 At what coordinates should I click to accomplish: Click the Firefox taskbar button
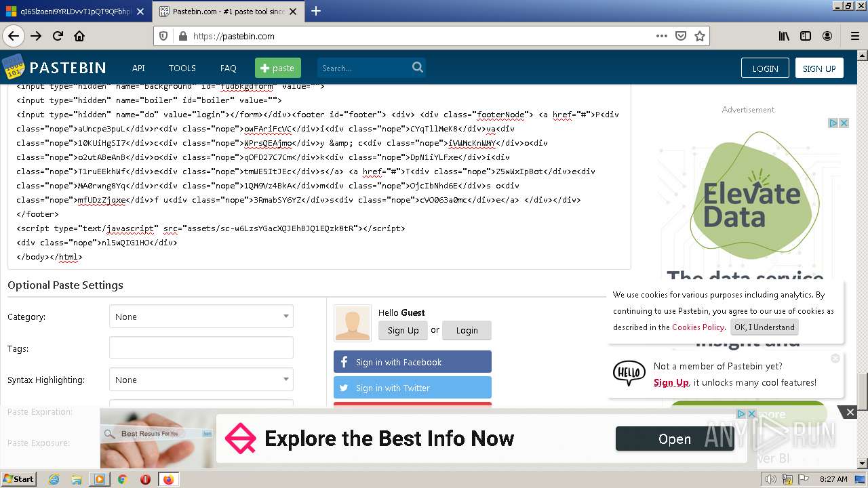[168, 479]
